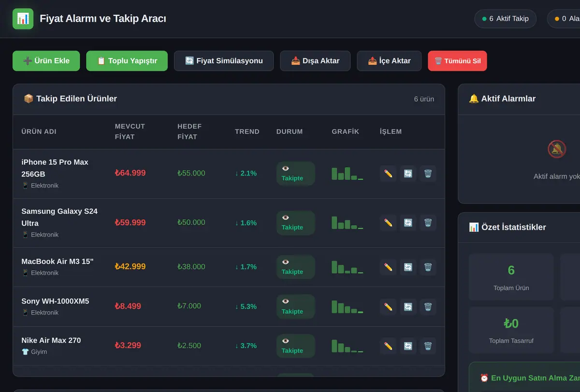Toggle Takipte status badge for Samsung Galaxy S24

(x=296, y=223)
